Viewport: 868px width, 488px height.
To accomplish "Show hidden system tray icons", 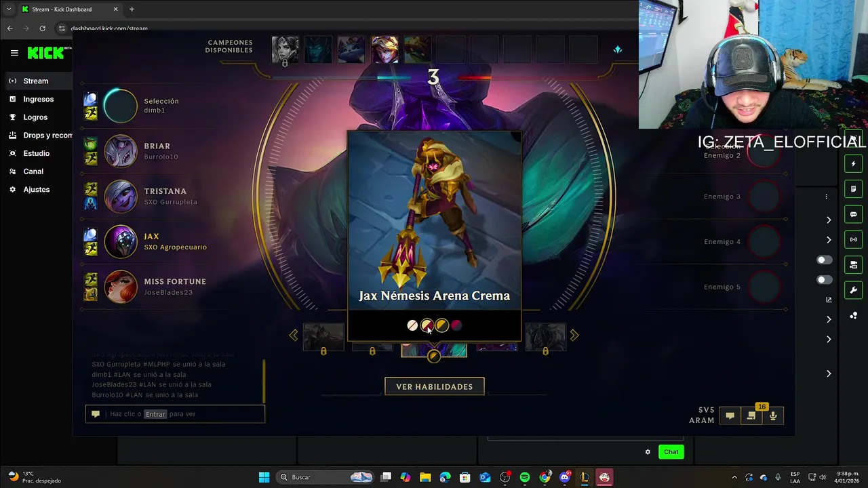I will (x=734, y=477).
